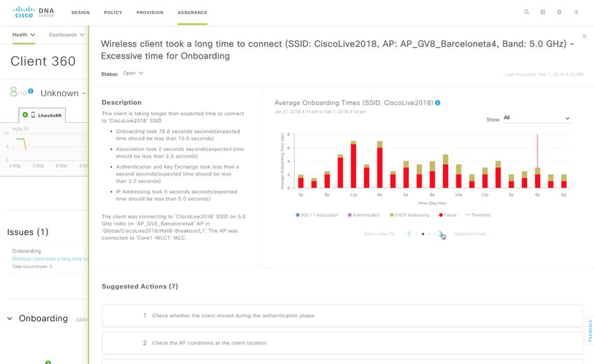Click info icon next to Average Onboarding Times
The image size is (594, 364).
tap(437, 103)
